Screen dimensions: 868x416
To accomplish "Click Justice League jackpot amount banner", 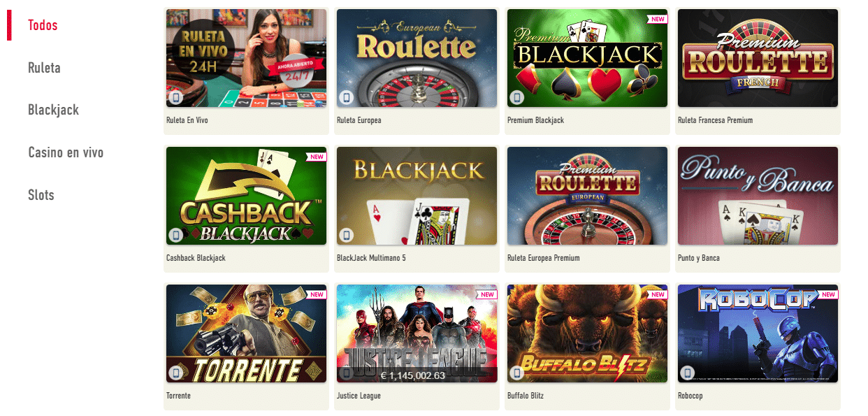I will [417, 375].
